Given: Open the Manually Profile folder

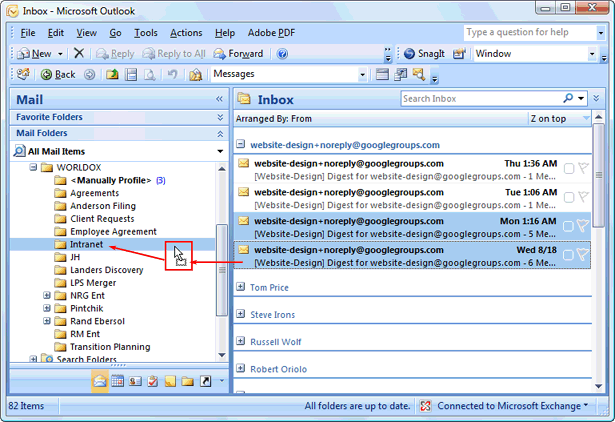Looking at the screenshot, I should 111,180.
